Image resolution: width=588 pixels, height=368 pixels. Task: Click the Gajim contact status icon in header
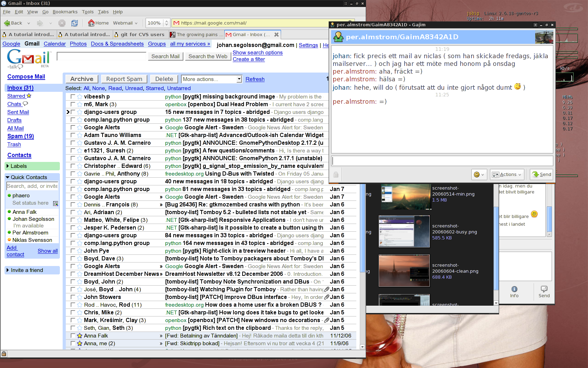(x=338, y=37)
